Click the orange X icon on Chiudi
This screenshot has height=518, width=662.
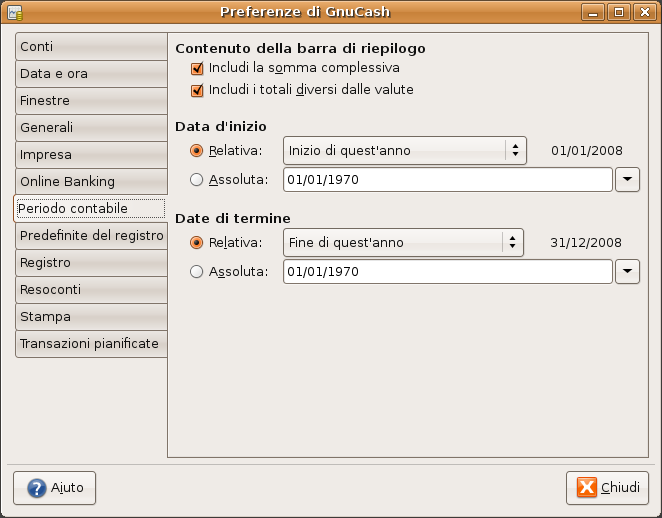coord(587,487)
